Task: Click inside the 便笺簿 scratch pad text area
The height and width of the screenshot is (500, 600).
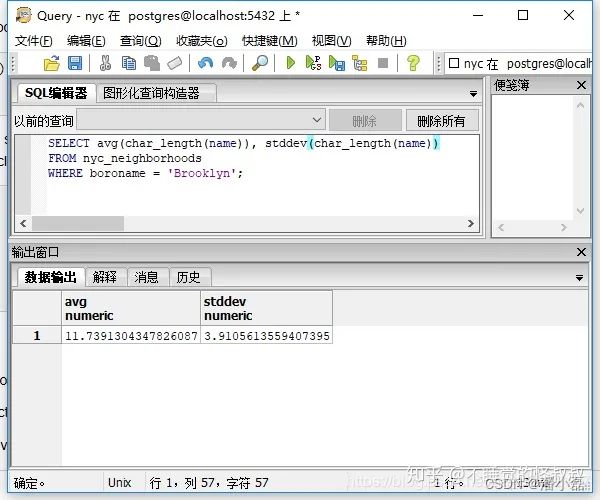Action: click(x=533, y=158)
